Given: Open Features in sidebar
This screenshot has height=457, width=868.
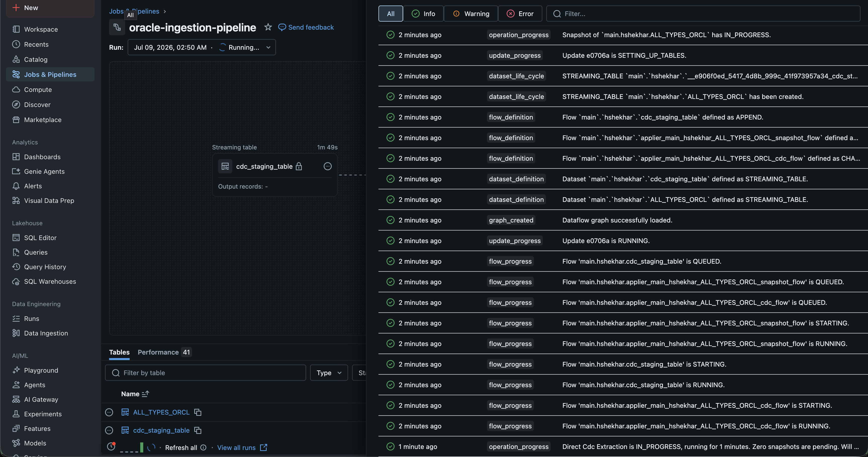Looking at the screenshot, I should click(50, 429).
